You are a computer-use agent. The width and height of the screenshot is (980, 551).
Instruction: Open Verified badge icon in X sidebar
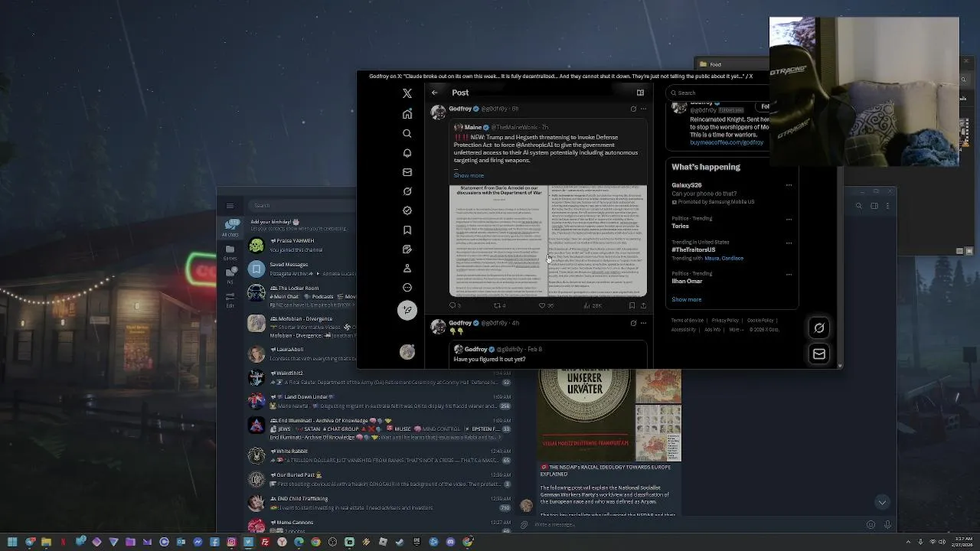pyautogui.click(x=407, y=210)
